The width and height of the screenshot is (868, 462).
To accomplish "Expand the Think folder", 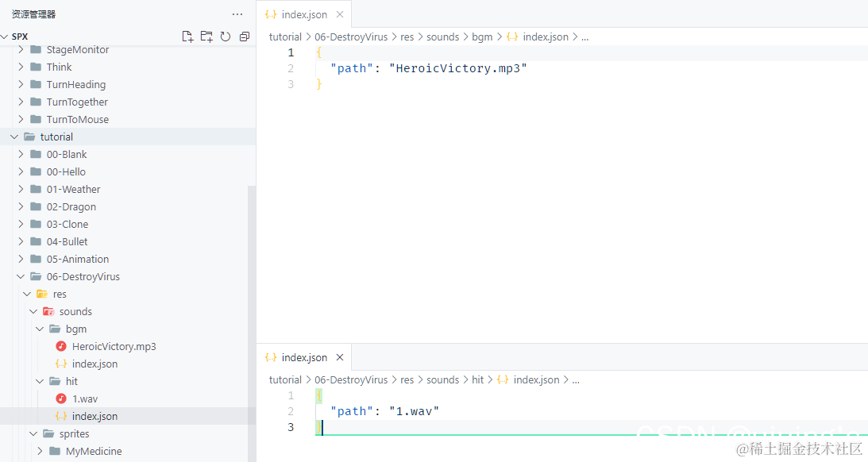I will 21,67.
